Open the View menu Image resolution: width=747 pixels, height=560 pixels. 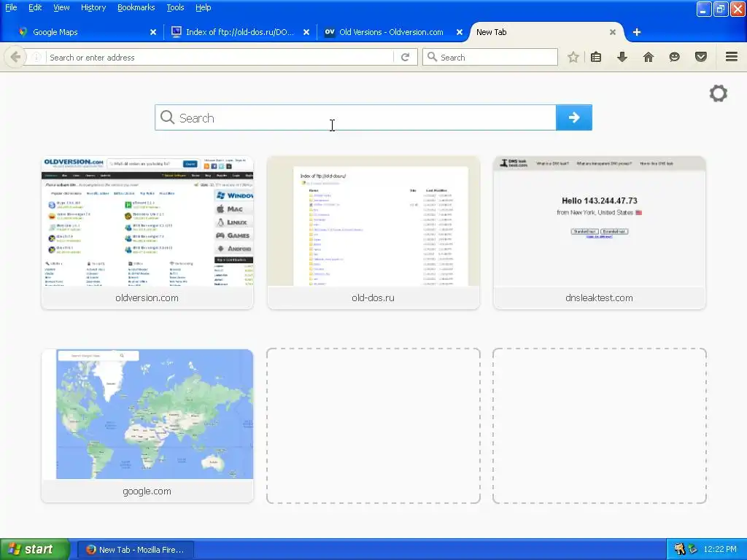point(61,7)
